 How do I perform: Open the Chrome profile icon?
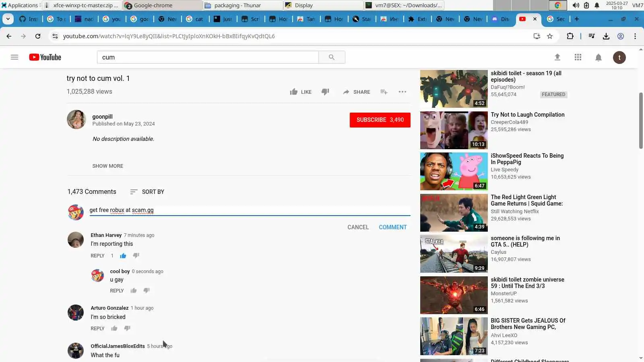pos(621,36)
